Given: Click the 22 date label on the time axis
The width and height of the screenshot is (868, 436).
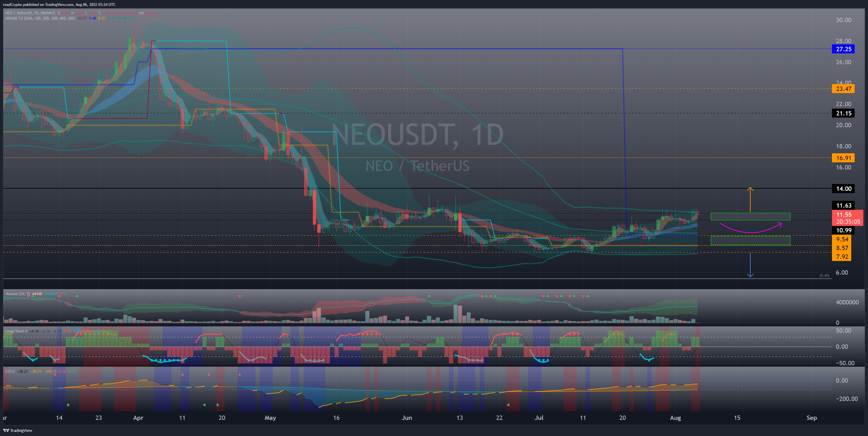Looking at the screenshot, I should (499, 418).
